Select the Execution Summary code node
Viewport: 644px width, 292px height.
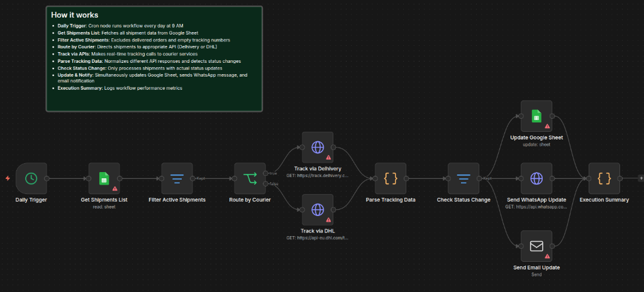coord(604,178)
